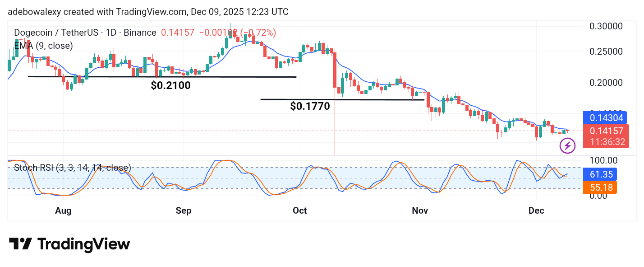Image resolution: width=644 pixels, height=267 pixels.
Task: Click the Oct date axis label
Action: 300,211
